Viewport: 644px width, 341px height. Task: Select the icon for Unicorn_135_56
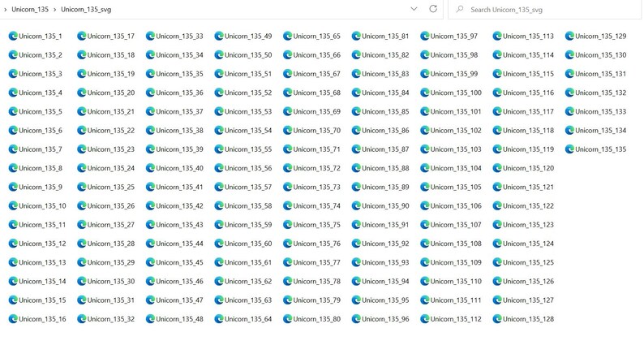pyautogui.click(x=219, y=168)
